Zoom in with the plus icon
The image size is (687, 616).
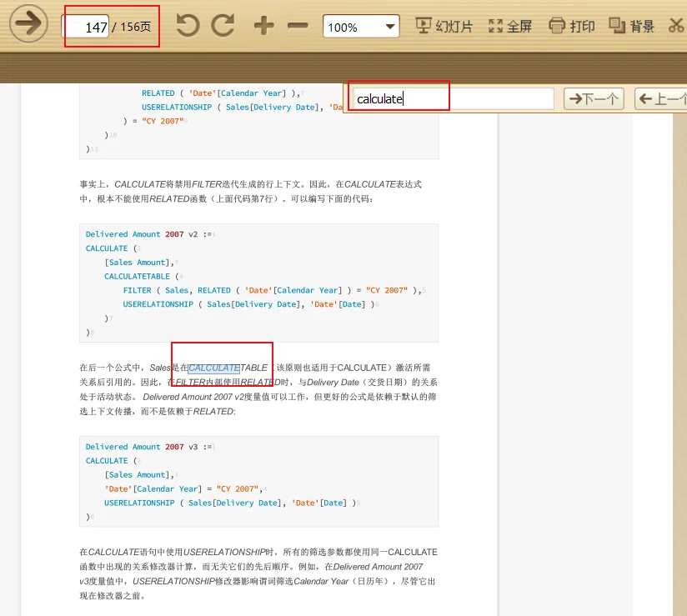point(263,25)
